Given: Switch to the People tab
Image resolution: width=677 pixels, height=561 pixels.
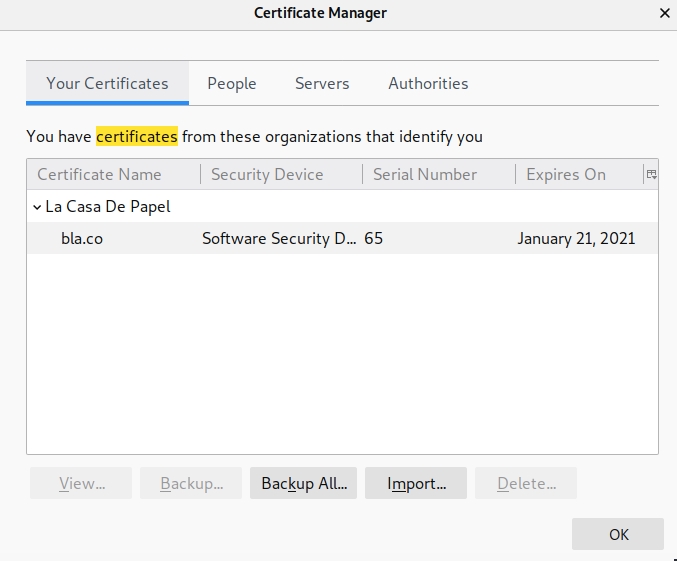Looking at the screenshot, I should pos(232,84).
